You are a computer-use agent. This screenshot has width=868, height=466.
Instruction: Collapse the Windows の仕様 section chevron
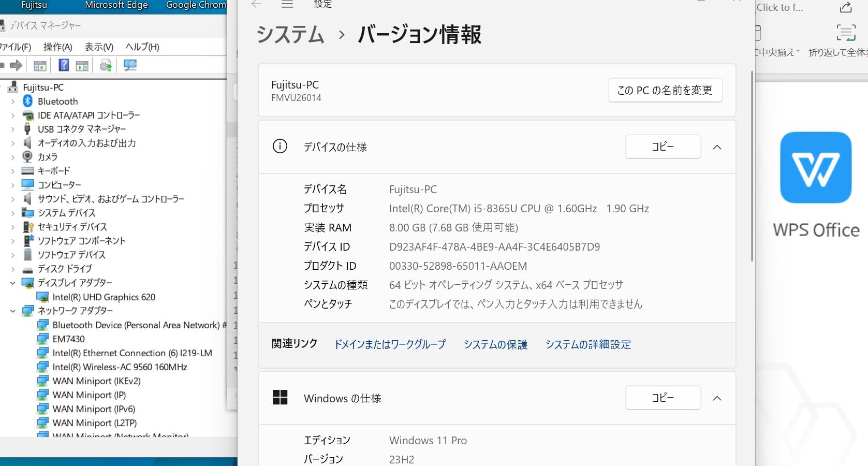click(717, 398)
